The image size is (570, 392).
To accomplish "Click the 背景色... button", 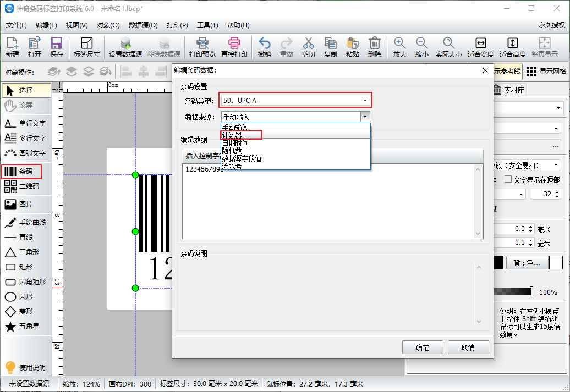I will pyautogui.click(x=527, y=263).
